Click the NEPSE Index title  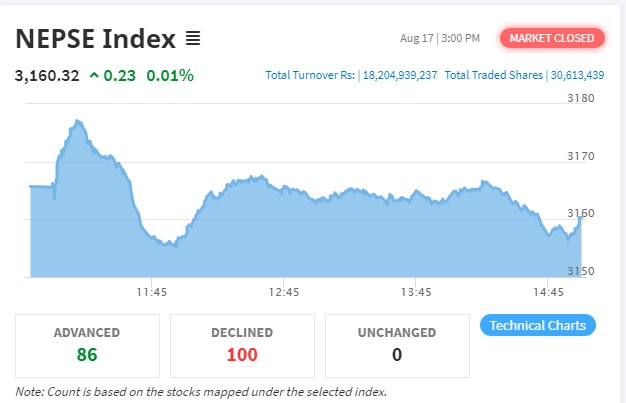pos(94,39)
